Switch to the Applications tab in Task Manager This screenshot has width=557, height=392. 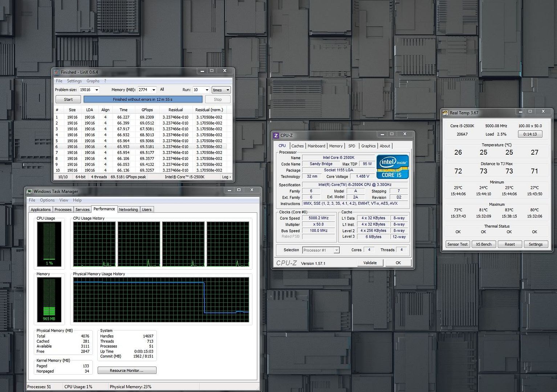click(x=41, y=209)
